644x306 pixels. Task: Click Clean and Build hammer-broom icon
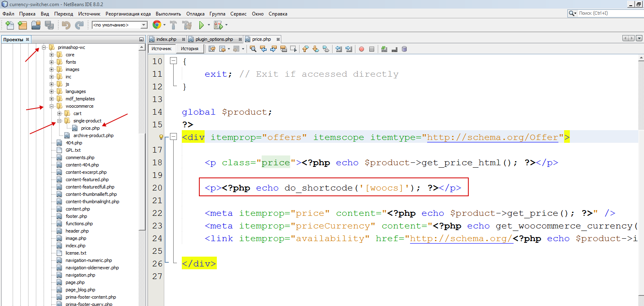[x=187, y=25]
